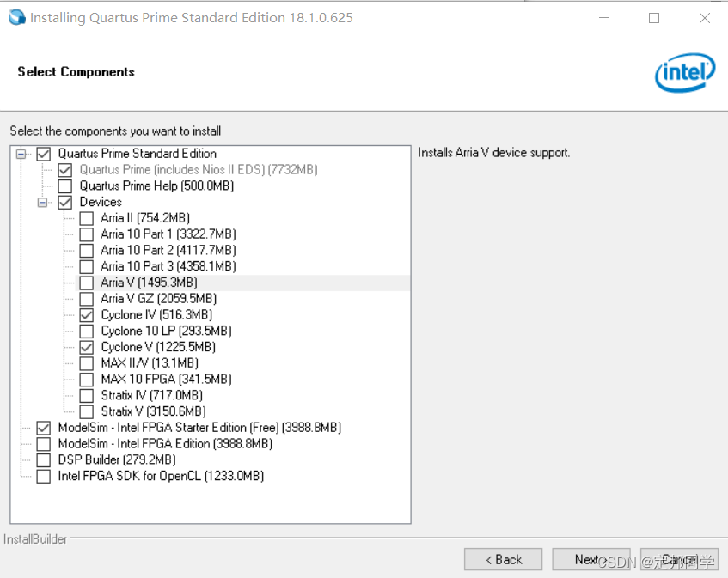728x578 pixels.
Task: Select the Stratix V (3150.6MB) label
Action: tap(153, 411)
